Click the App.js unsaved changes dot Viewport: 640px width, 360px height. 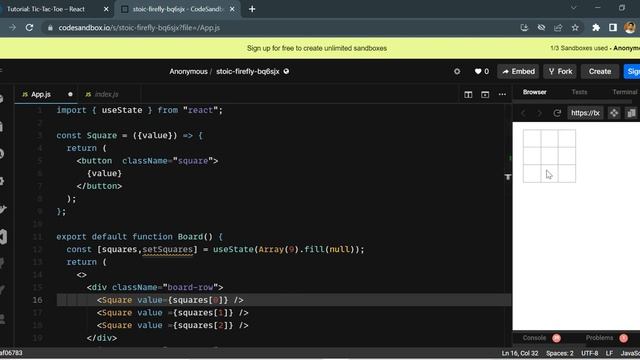point(70,94)
